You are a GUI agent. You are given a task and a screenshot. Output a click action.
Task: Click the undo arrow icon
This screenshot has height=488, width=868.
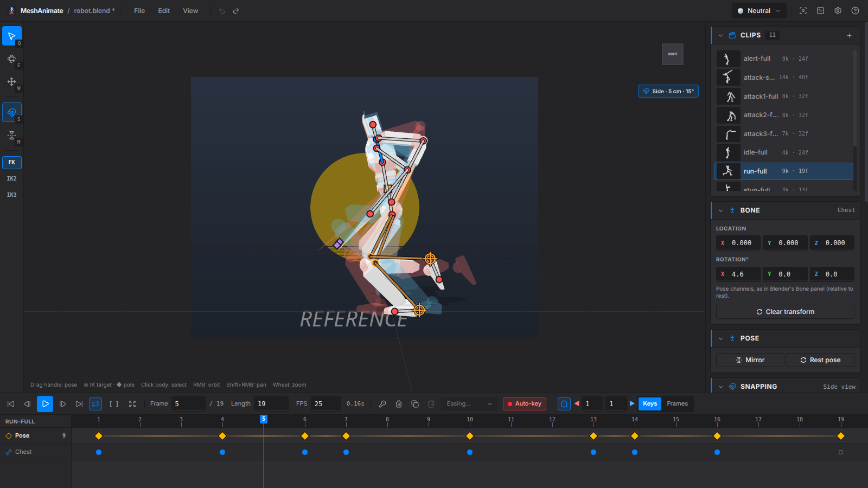pyautogui.click(x=222, y=11)
